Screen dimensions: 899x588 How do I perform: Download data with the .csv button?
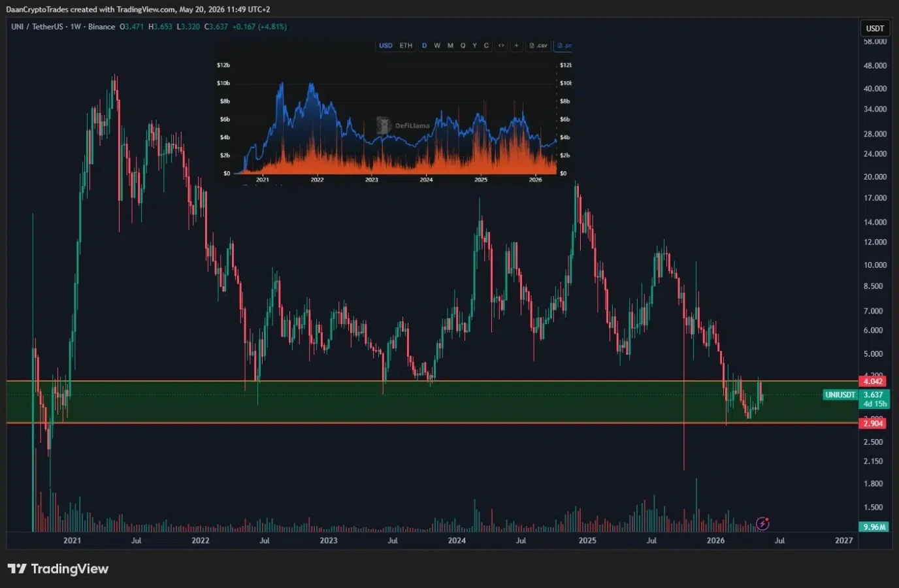tap(538, 46)
